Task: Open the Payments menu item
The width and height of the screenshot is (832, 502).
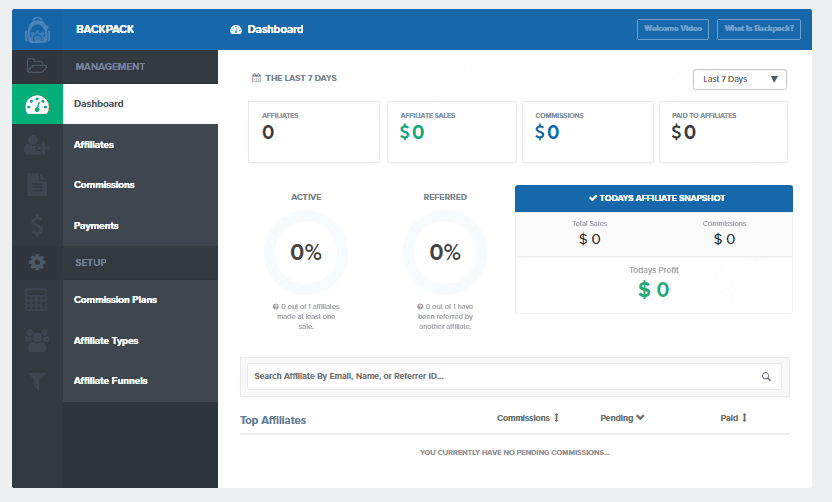Action: click(x=140, y=226)
